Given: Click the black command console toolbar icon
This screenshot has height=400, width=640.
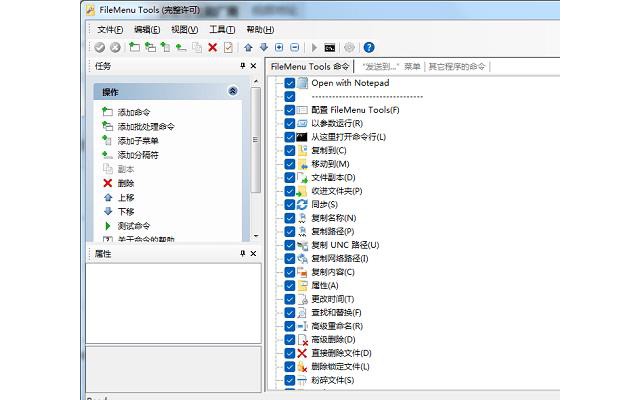Looking at the screenshot, I should 330,48.
